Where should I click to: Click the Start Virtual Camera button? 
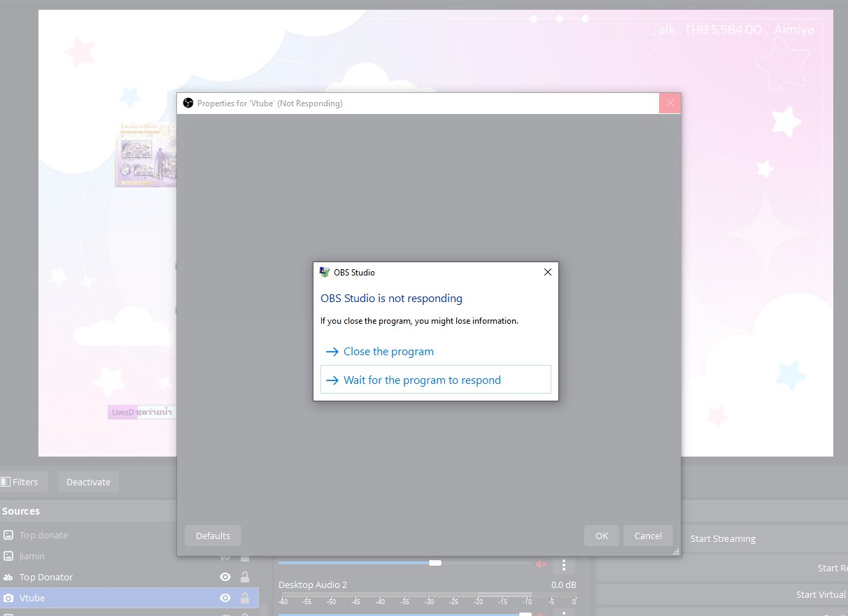[x=723, y=594]
